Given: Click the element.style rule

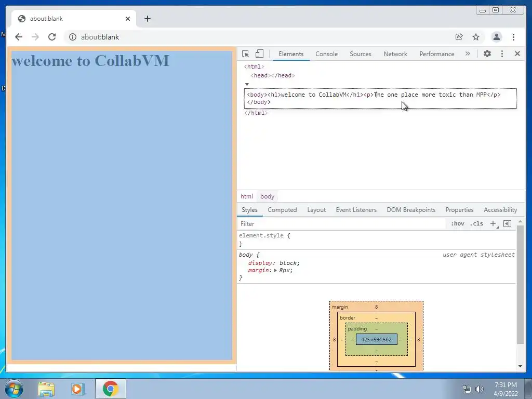Looking at the screenshot, I should (264, 235).
